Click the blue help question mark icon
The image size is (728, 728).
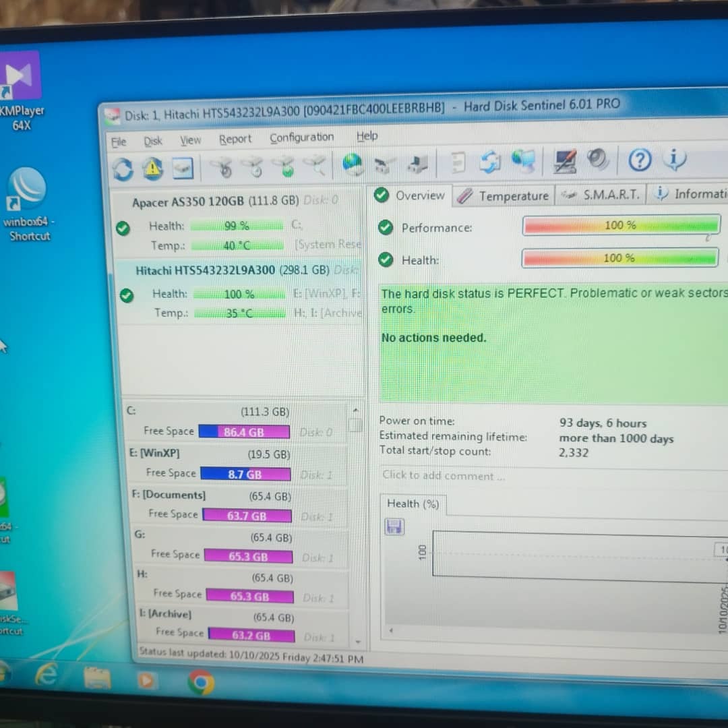640,160
